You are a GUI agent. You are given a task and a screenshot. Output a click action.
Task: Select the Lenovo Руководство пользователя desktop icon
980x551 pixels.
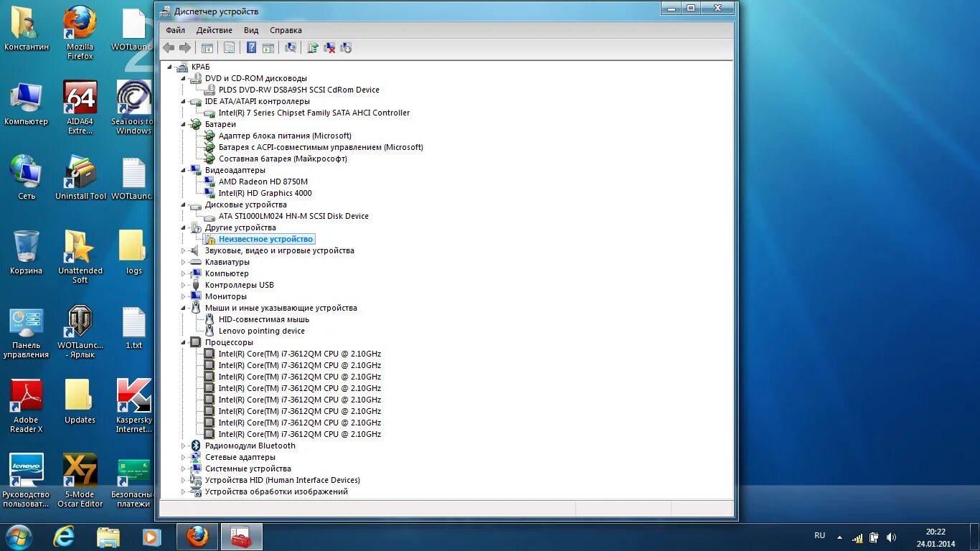(x=27, y=481)
